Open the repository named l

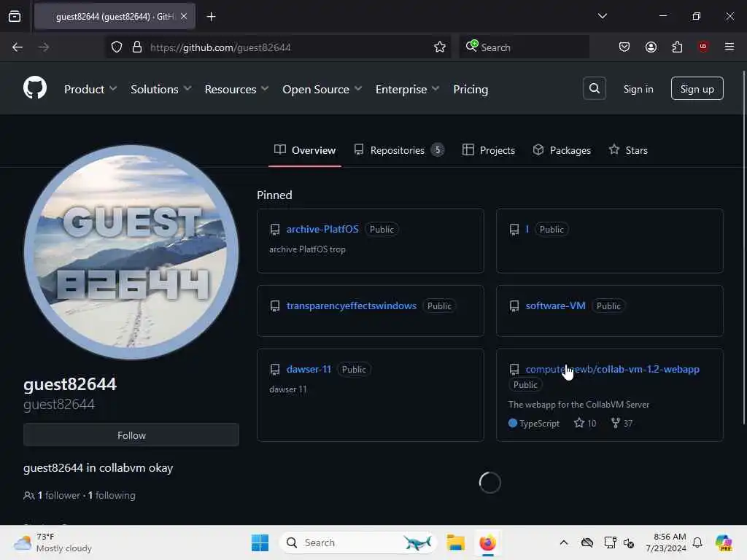click(x=527, y=230)
